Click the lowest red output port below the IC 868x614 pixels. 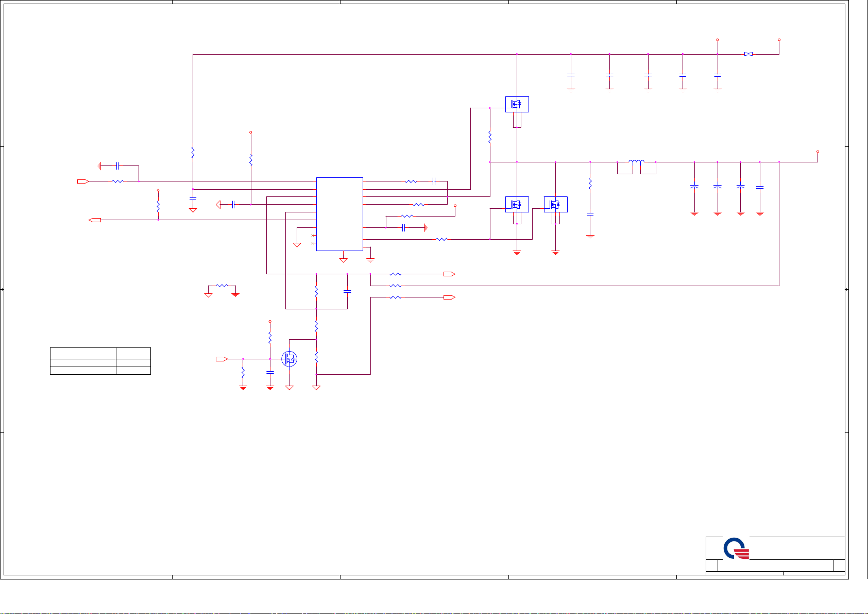[449, 297]
